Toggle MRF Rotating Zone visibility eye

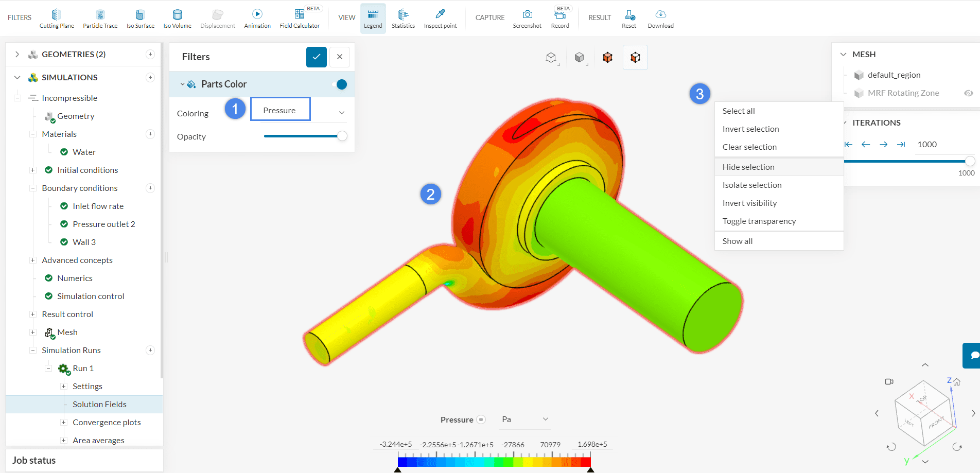pyautogui.click(x=968, y=93)
